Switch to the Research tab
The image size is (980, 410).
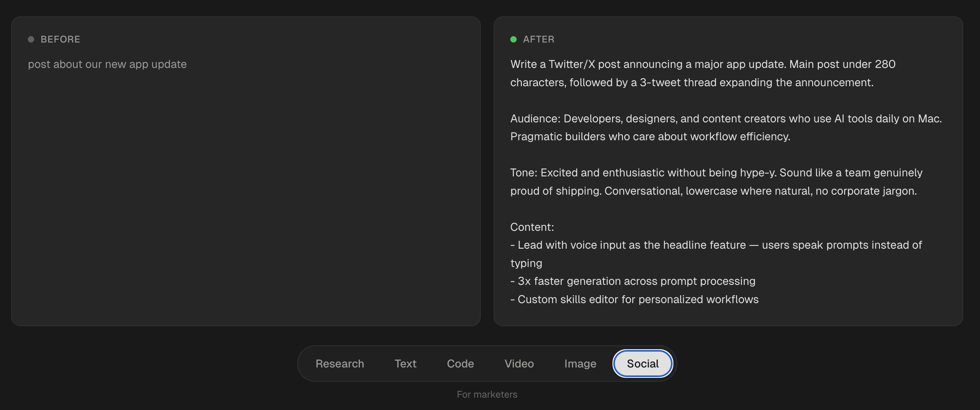(340, 364)
